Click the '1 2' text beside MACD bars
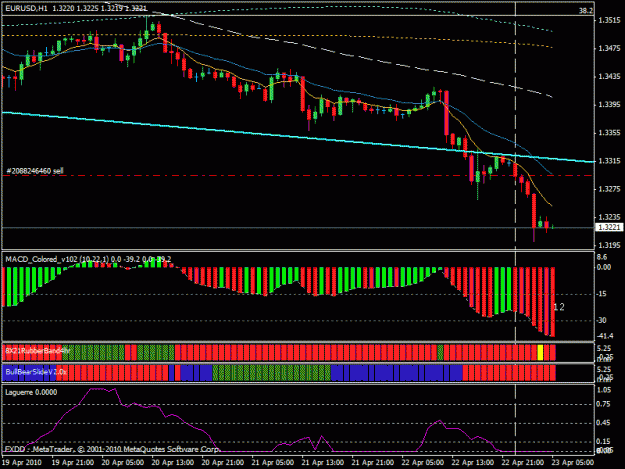The width and height of the screenshot is (625, 469). (x=559, y=307)
